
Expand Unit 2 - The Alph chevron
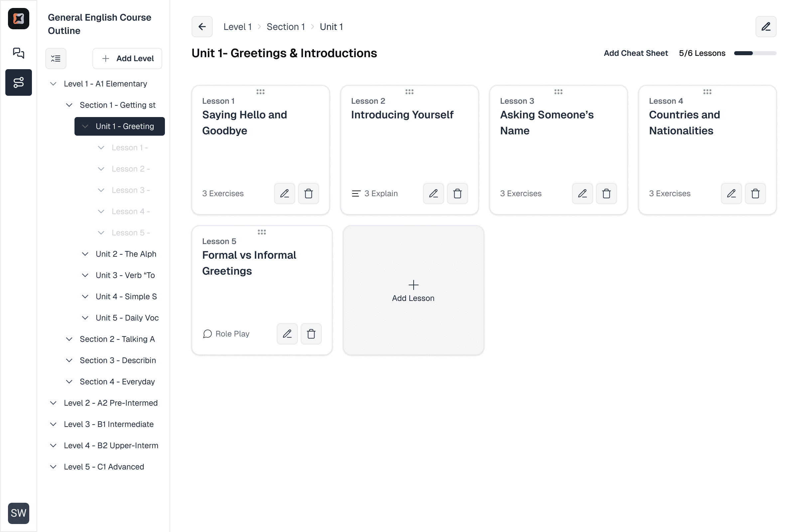click(85, 254)
